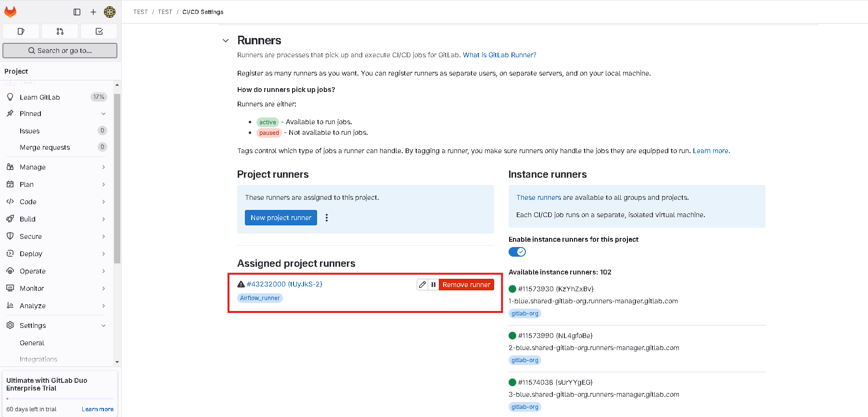Screen dimensions: 868x417
Task: Open the project runner kebab options menu
Action: (327, 218)
